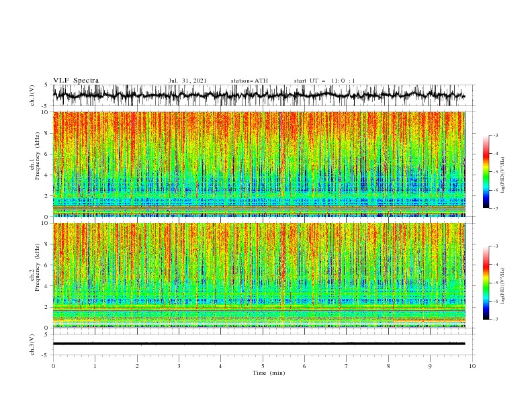Click the "8" tick label on Time axis
532x411 pixels.
click(388, 366)
